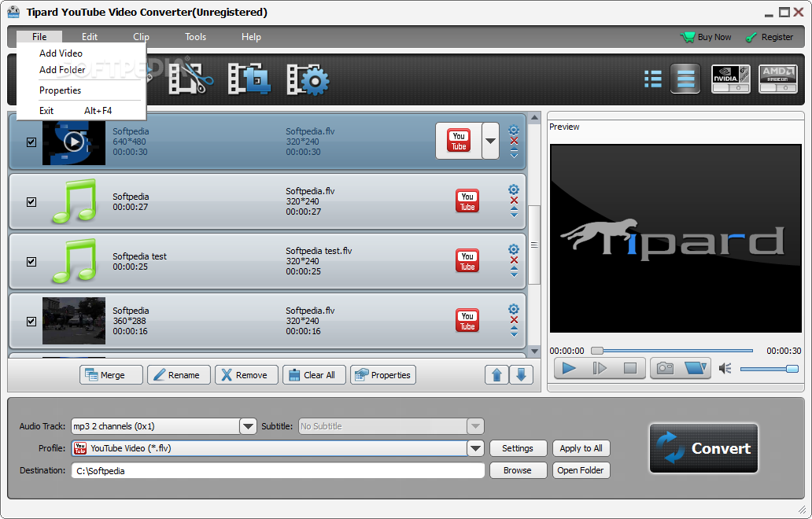Open Profile dropdown arrow
The image size is (812, 519).
(x=475, y=448)
